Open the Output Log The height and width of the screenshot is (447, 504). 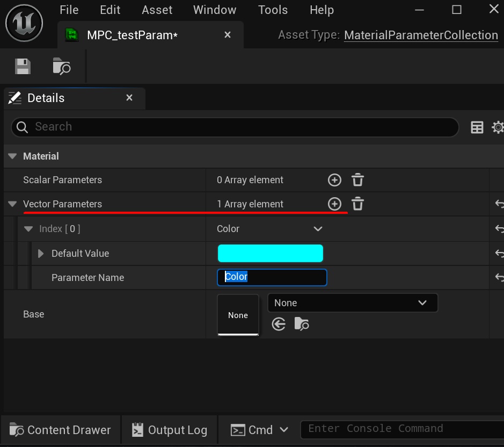pyautogui.click(x=170, y=430)
